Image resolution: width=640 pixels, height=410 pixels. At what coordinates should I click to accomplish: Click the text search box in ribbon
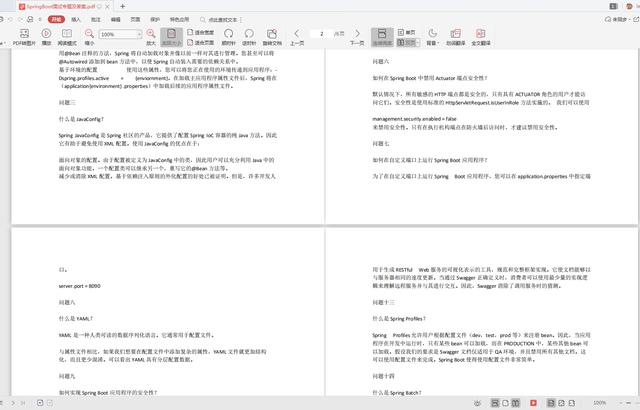click(x=220, y=19)
